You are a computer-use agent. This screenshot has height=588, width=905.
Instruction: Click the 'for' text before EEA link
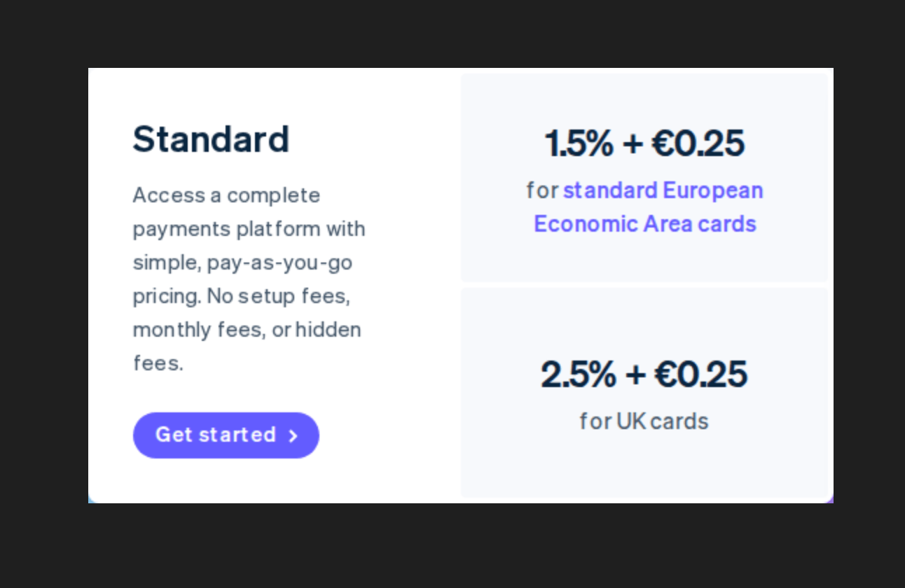[541, 190]
